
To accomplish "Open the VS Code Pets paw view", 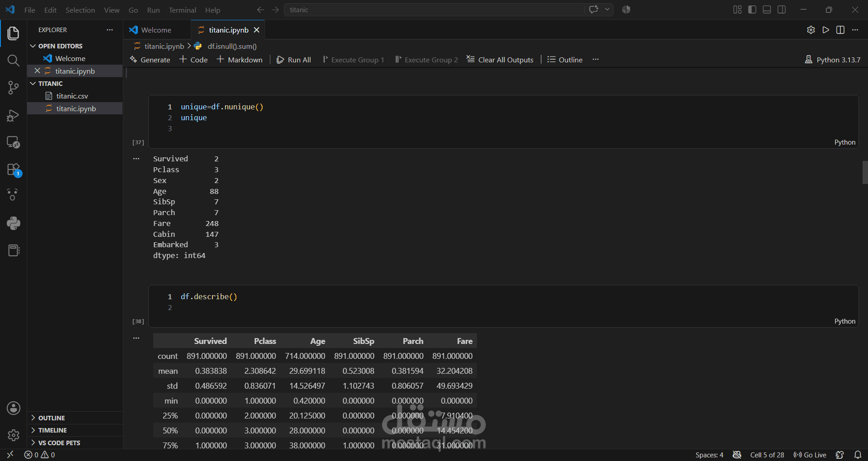I will 13,195.
